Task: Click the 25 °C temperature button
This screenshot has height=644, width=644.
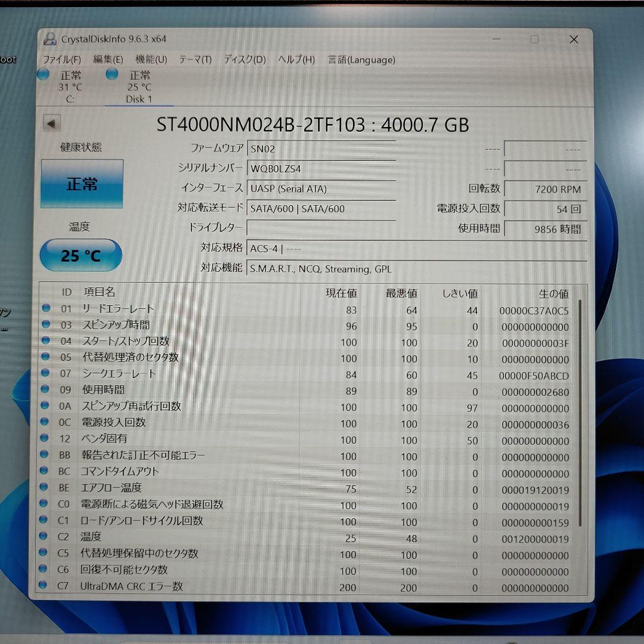Action: click(x=81, y=255)
